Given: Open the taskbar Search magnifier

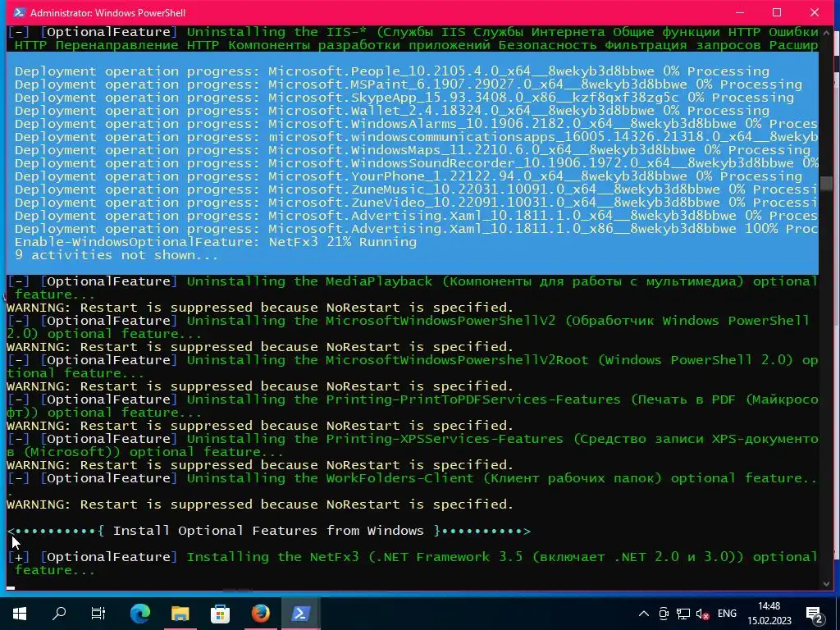Looking at the screenshot, I should [x=59, y=614].
